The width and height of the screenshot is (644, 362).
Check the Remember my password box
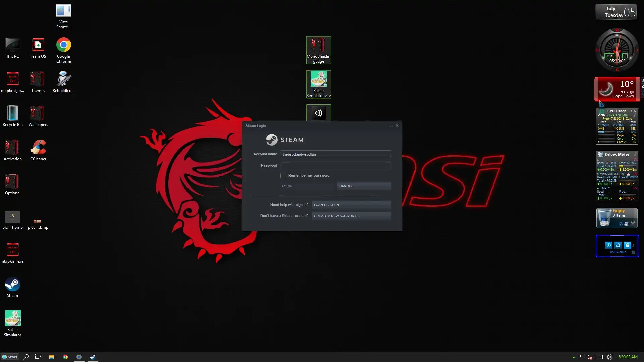(283, 175)
